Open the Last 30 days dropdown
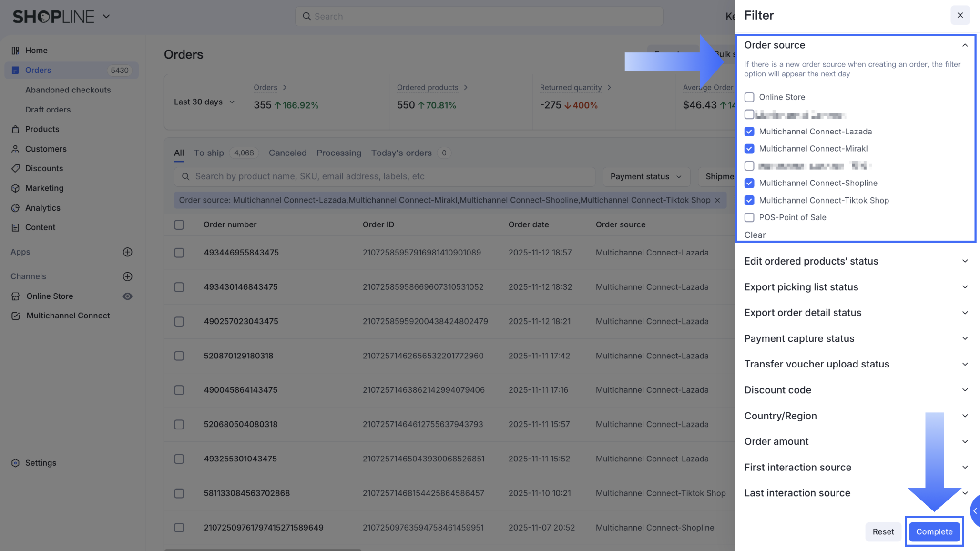Image resolution: width=980 pixels, height=551 pixels. click(x=204, y=102)
